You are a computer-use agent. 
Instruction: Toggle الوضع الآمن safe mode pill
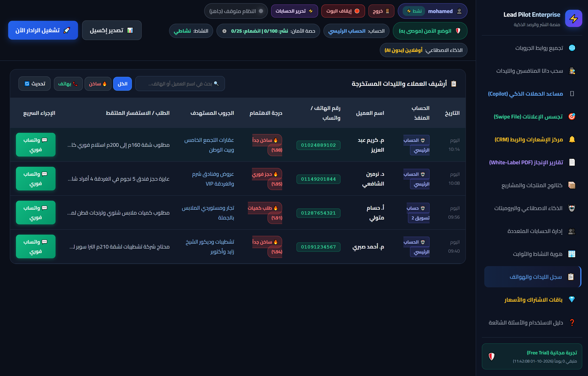(x=430, y=31)
